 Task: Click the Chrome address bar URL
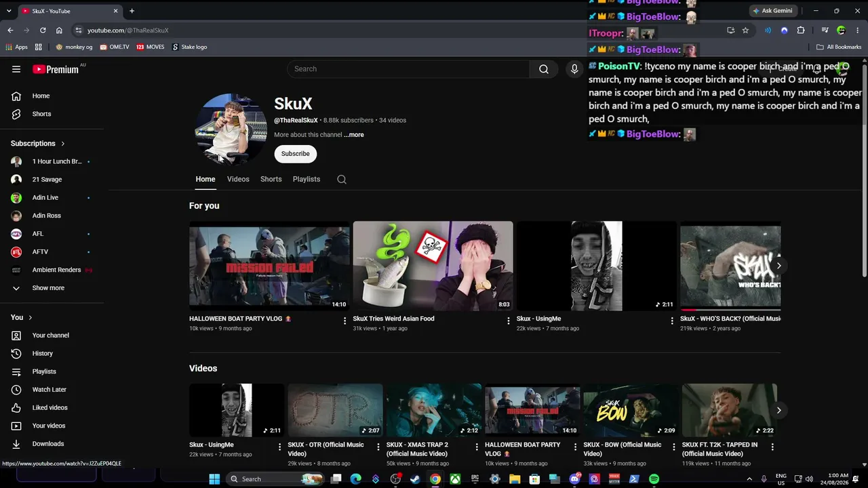tap(127, 30)
